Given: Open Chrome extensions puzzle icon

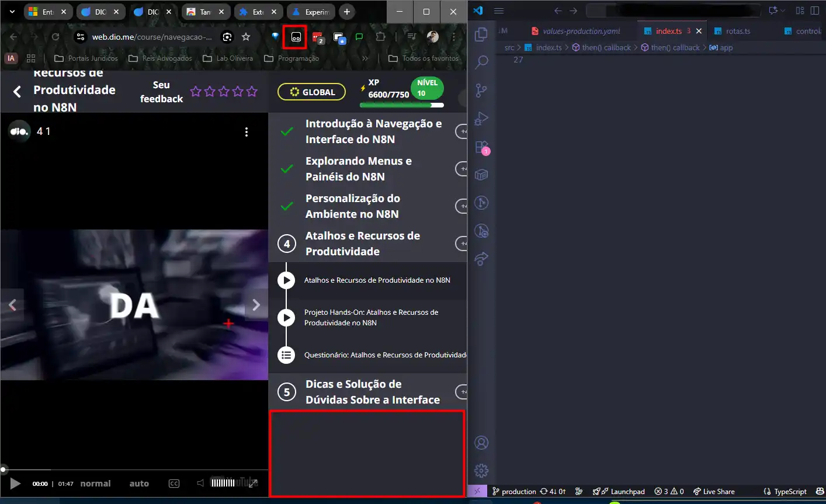Looking at the screenshot, I should (x=380, y=37).
